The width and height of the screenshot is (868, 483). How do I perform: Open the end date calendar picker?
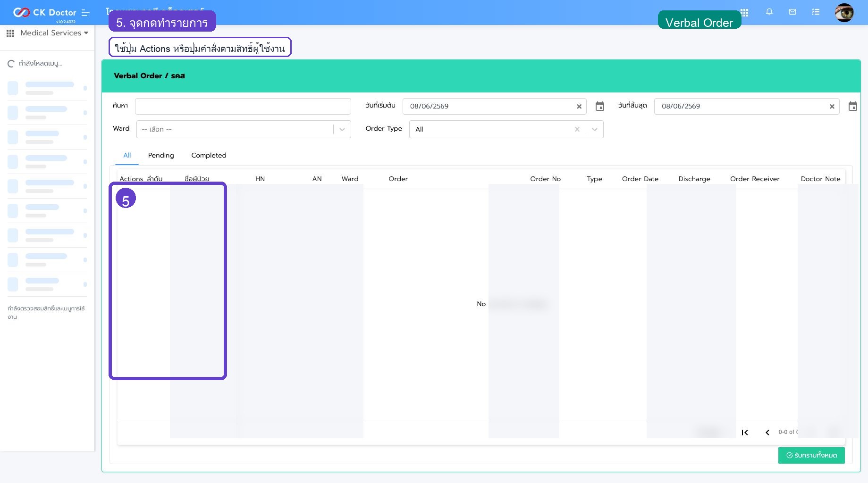pyautogui.click(x=853, y=106)
